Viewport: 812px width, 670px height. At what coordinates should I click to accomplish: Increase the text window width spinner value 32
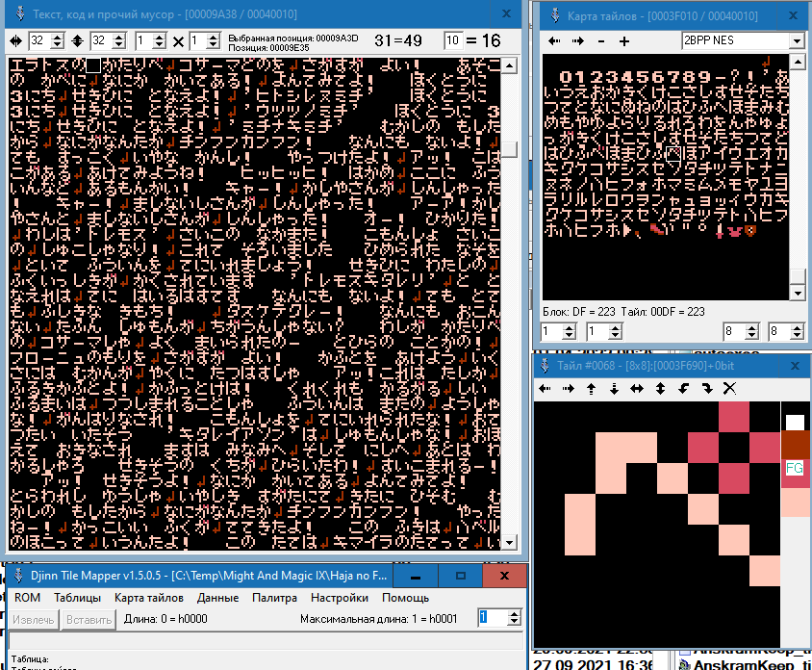point(58,38)
